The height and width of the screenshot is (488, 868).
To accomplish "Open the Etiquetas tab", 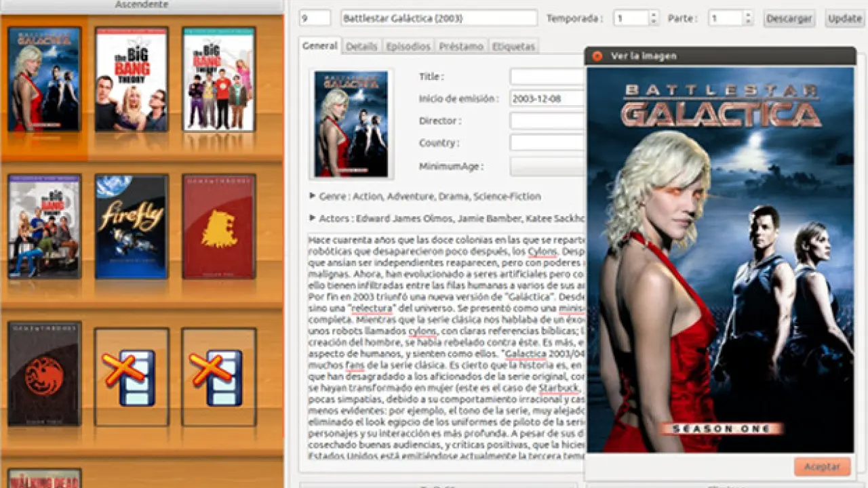I will [513, 46].
